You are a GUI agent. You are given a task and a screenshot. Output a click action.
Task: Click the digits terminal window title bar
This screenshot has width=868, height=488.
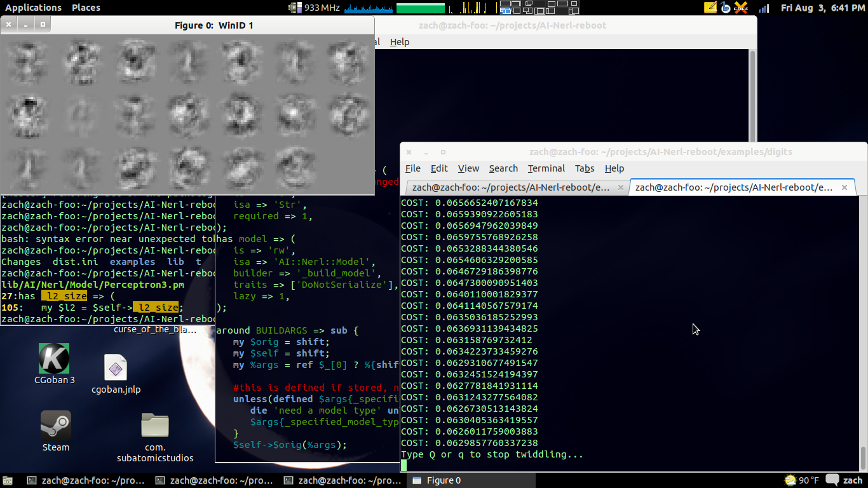pyautogui.click(x=661, y=152)
